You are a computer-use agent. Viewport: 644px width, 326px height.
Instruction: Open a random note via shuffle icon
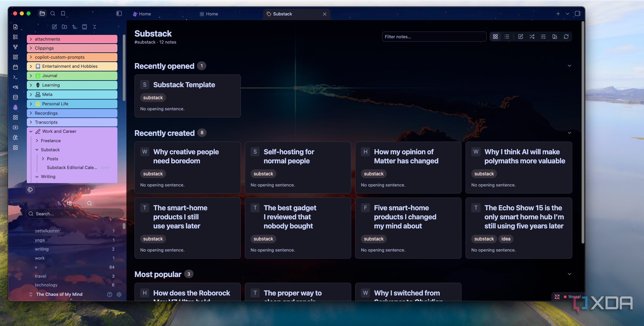pos(532,37)
